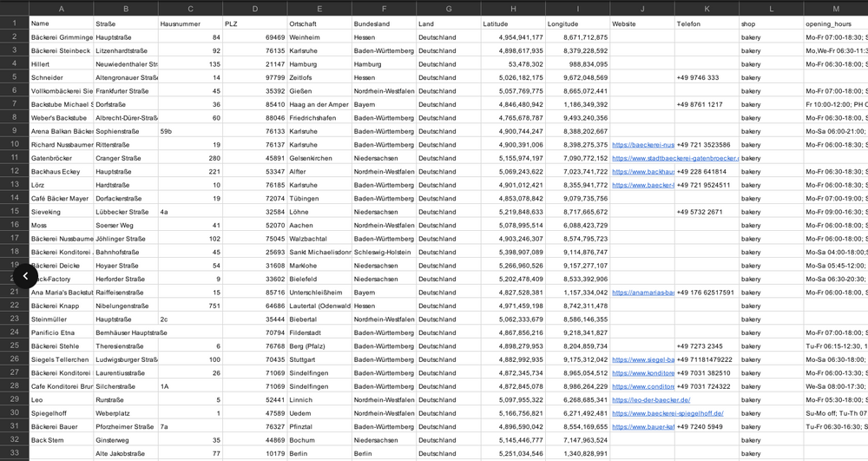Image resolution: width=868 pixels, height=461 pixels.
Task: Select longitude cell '1,340,828,991'
Action: coord(578,453)
